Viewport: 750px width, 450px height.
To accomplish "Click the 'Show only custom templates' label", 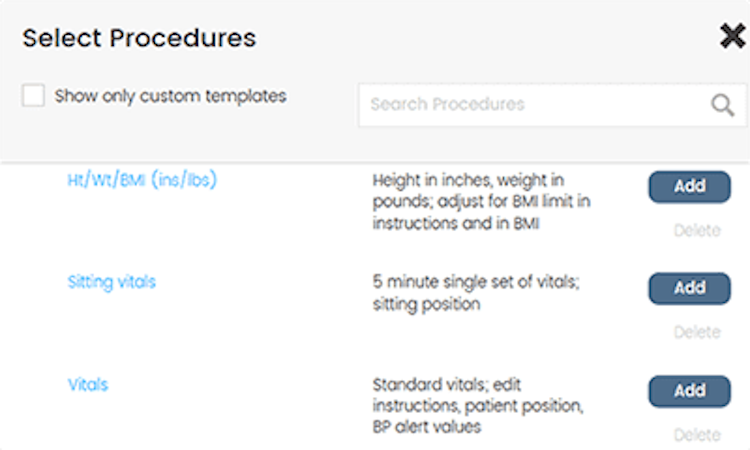I will (x=170, y=97).
